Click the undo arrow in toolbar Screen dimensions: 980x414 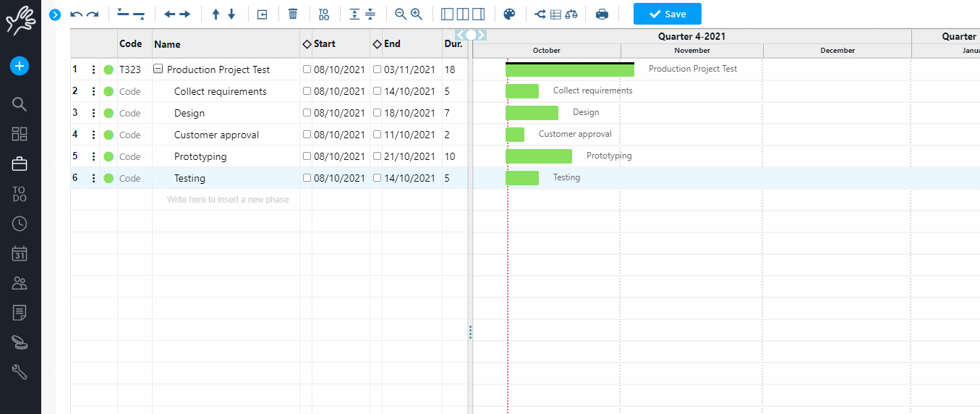coord(76,14)
